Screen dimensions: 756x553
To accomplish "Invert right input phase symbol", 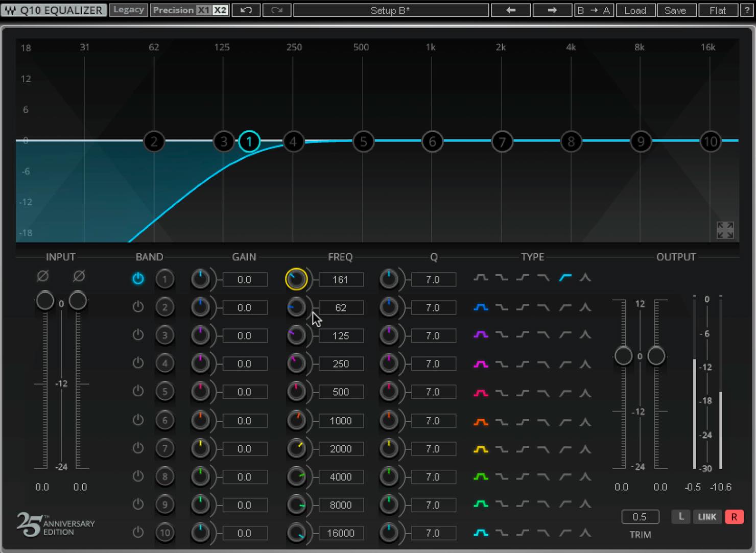I will tap(79, 276).
